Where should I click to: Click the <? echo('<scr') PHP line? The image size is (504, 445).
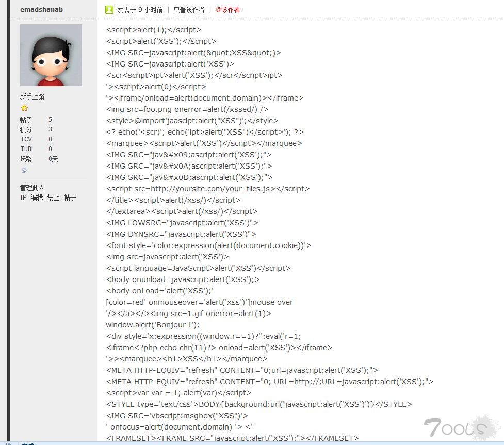tap(205, 132)
